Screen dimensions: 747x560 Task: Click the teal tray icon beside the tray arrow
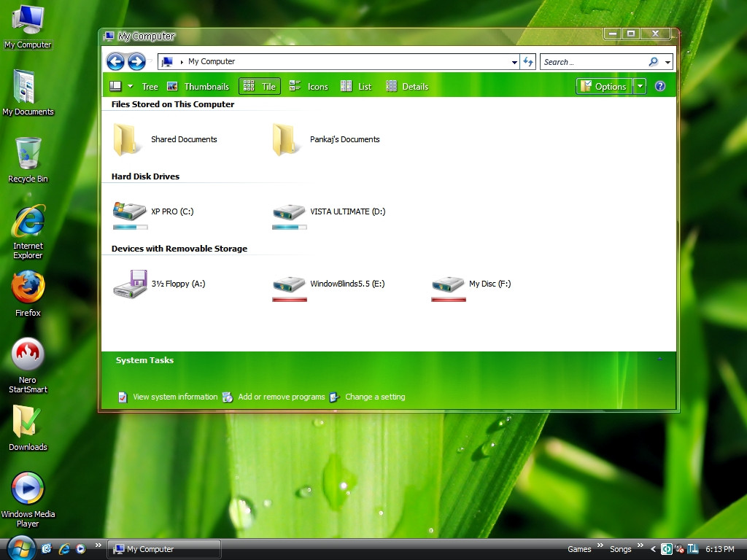point(667,549)
